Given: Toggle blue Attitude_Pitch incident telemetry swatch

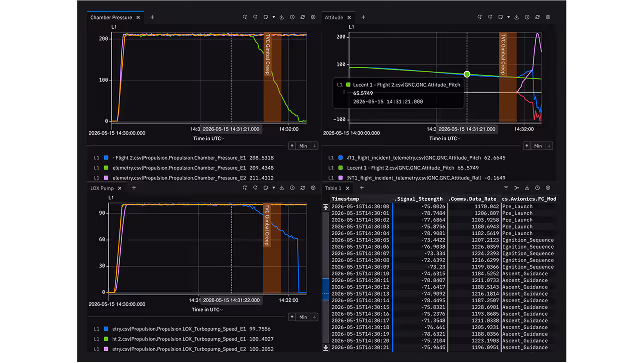Looking at the screenshot, I should tap(340, 158).
